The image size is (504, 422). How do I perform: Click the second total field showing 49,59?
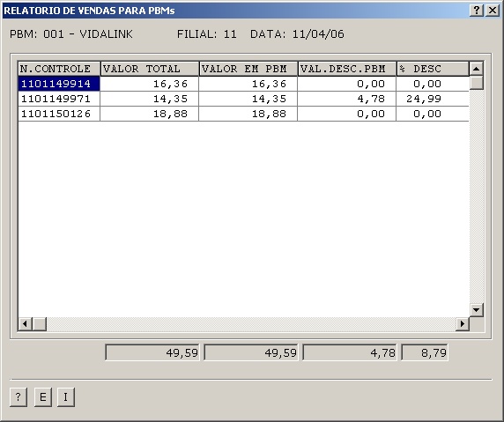pyautogui.click(x=251, y=352)
